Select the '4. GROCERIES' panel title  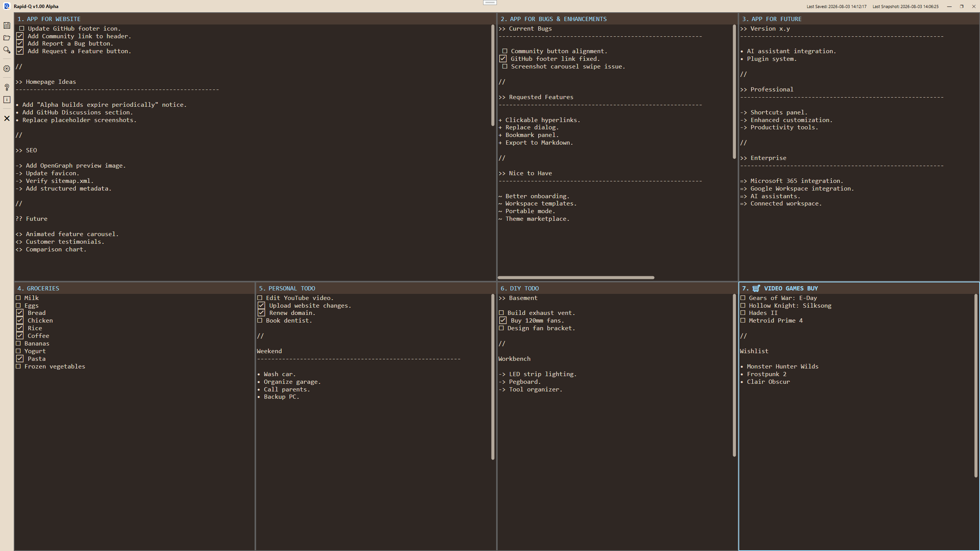(x=38, y=289)
